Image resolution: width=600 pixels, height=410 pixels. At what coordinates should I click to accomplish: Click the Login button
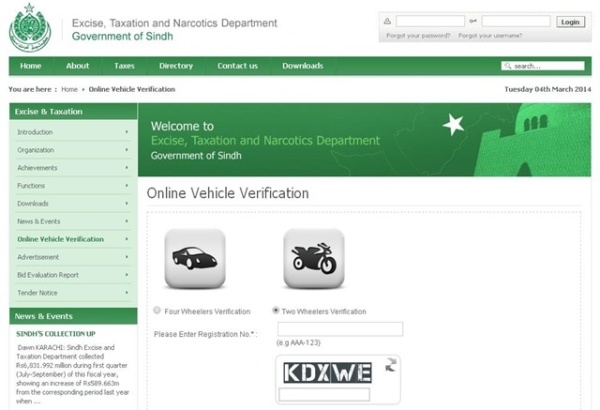pyautogui.click(x=571, y=22)
